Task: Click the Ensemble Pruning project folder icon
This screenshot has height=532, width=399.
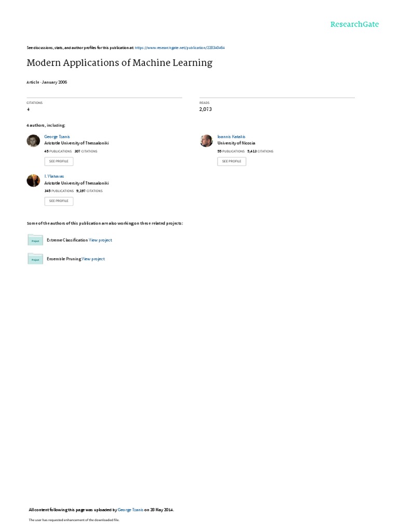Action: coord(35,259)
